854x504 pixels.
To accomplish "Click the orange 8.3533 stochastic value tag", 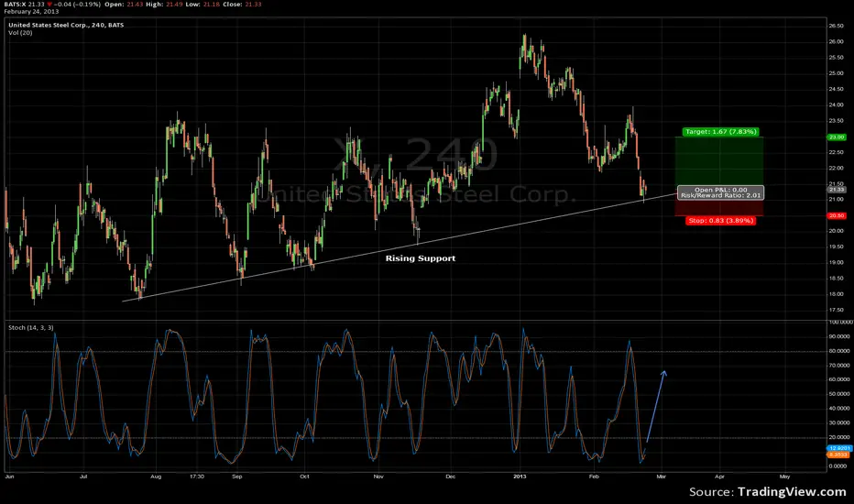I will [x=838, y=455].
